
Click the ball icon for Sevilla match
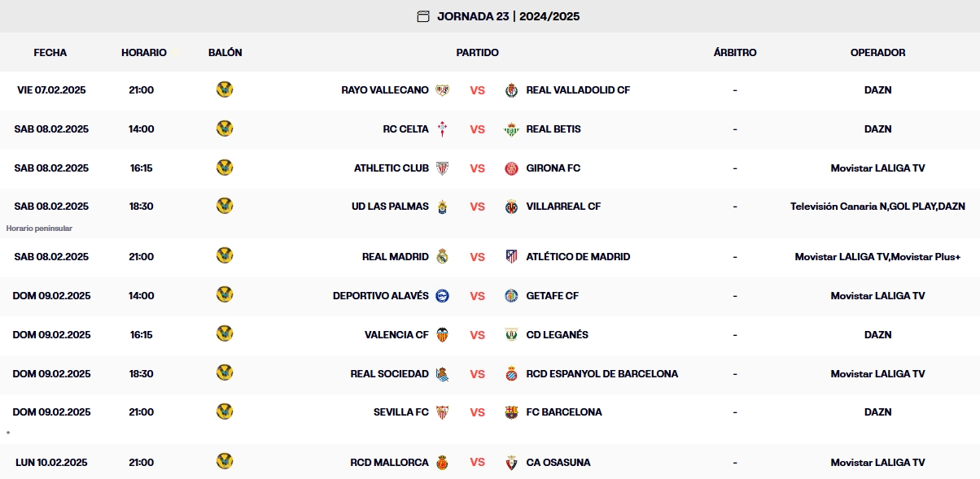point(225,412)
